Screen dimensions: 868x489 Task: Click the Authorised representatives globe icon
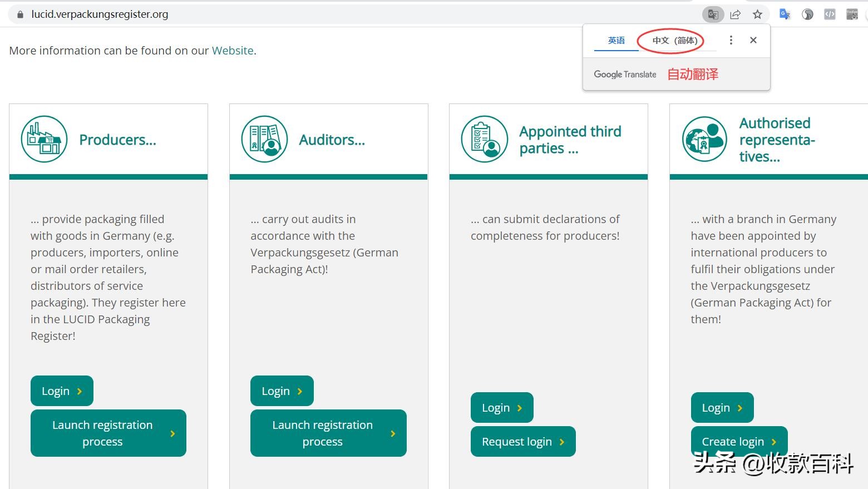[704, 139]
